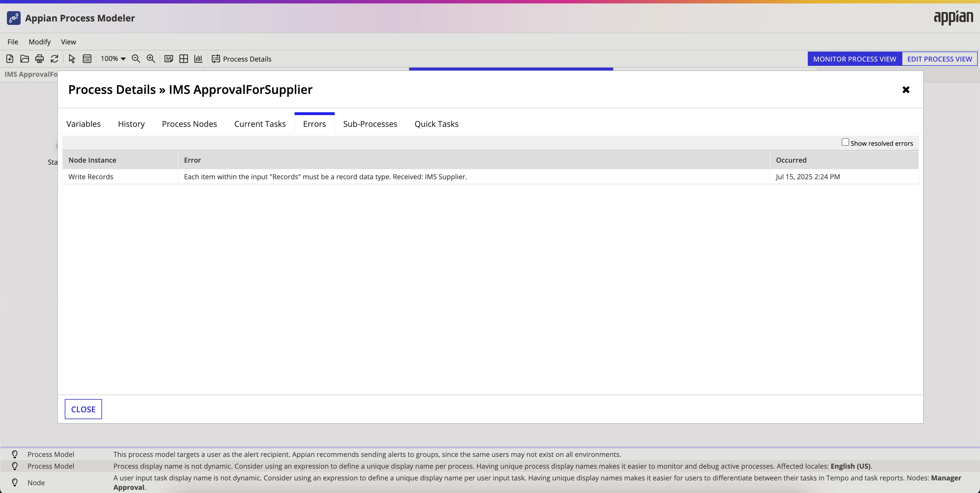980x493 pixels.
Task: Click the Jul 15, 2025 2:24 PM timestamp
Action: pos(808,177)
